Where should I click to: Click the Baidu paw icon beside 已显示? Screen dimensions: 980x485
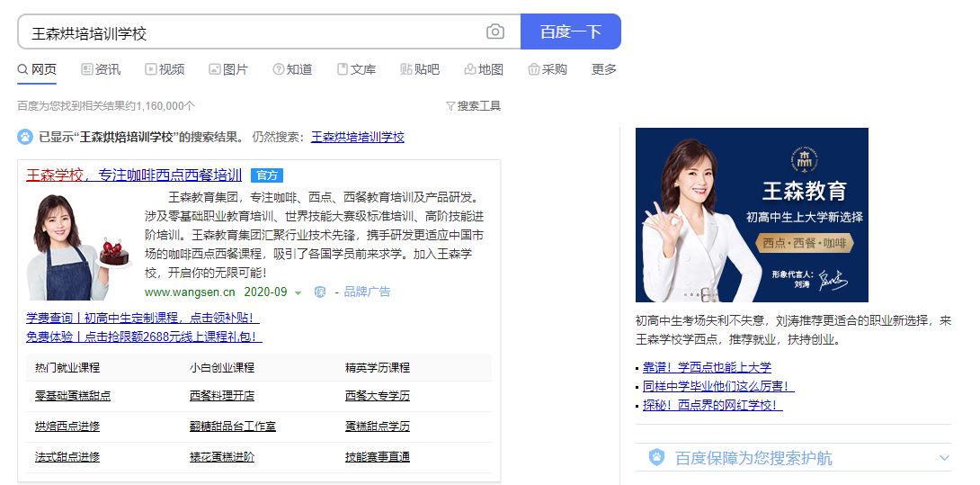[25, 137]
